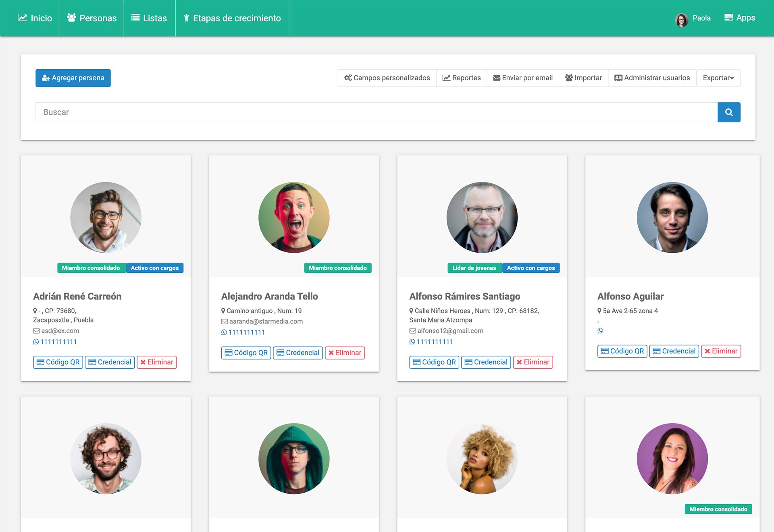Viewport: 774px width, 532px height.
Task: Open Paola's user profile menu
Action: [x=693, y=18]
